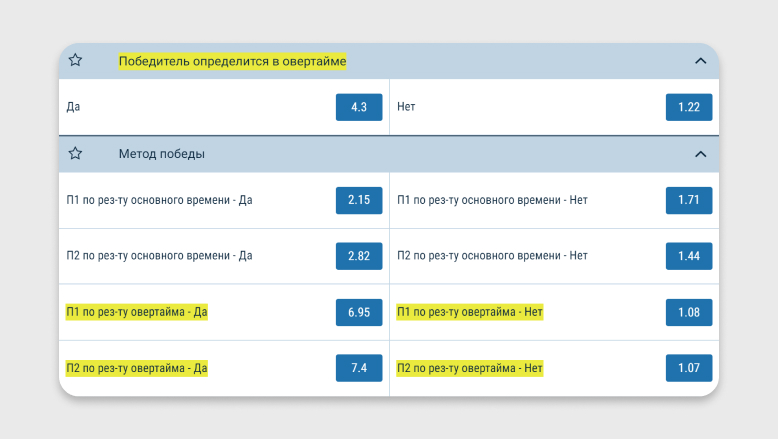Select odds 1.22 for 'Нет'
This screenshot has width=778, height=439.
[689, 107]
